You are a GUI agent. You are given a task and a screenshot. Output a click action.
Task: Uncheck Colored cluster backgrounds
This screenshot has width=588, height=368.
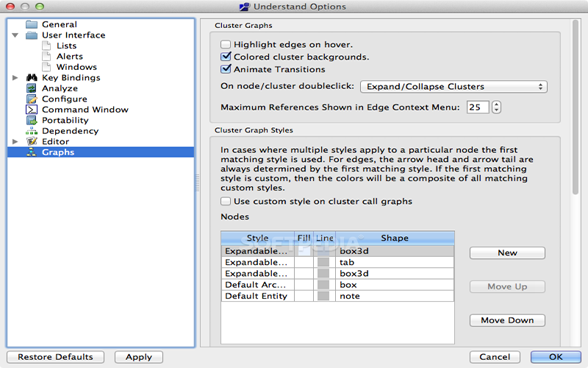tap(226, 57)
